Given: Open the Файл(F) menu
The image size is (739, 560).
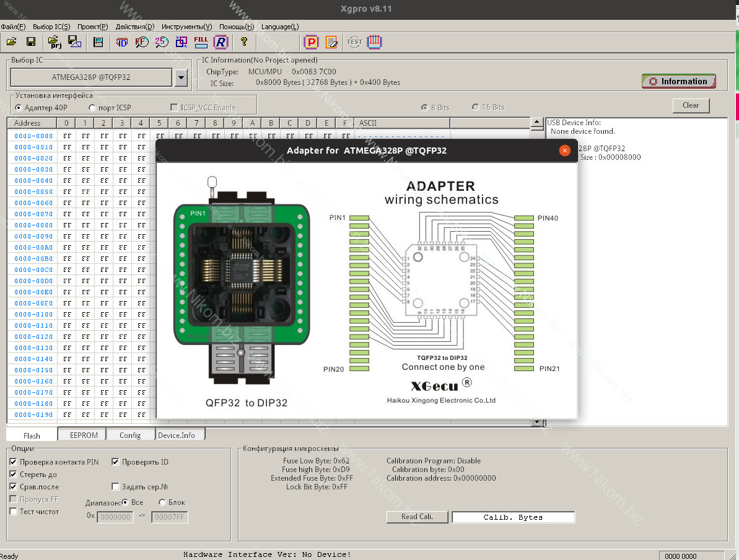Looking at the screenshot, I should click(x=13, y=27).
